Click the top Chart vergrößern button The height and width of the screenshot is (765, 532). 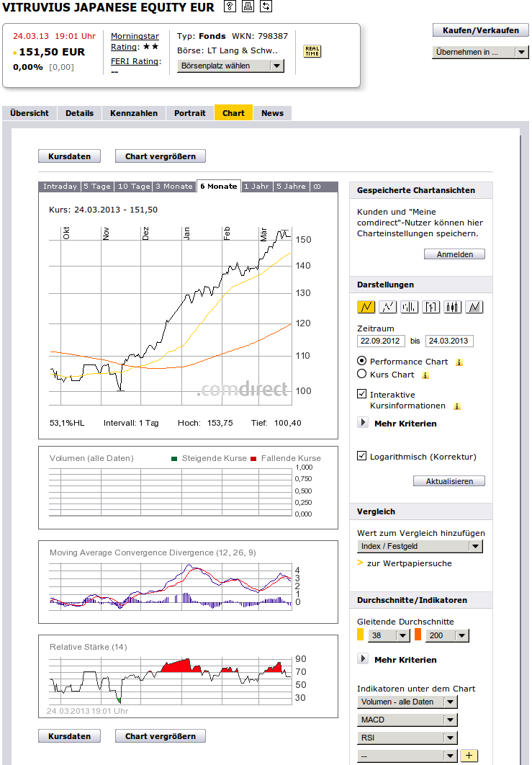[x=161, y=156]
